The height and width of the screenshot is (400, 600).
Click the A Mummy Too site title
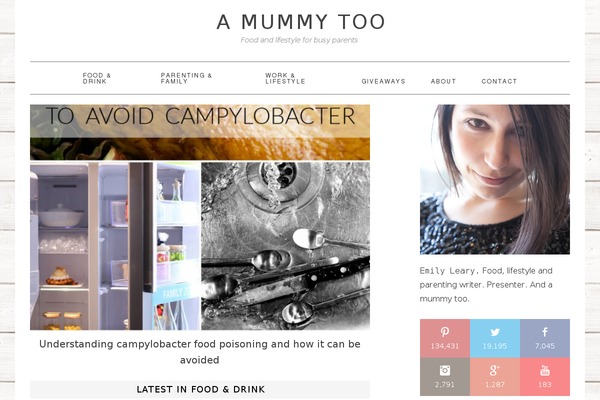click(x=301, y=22)
